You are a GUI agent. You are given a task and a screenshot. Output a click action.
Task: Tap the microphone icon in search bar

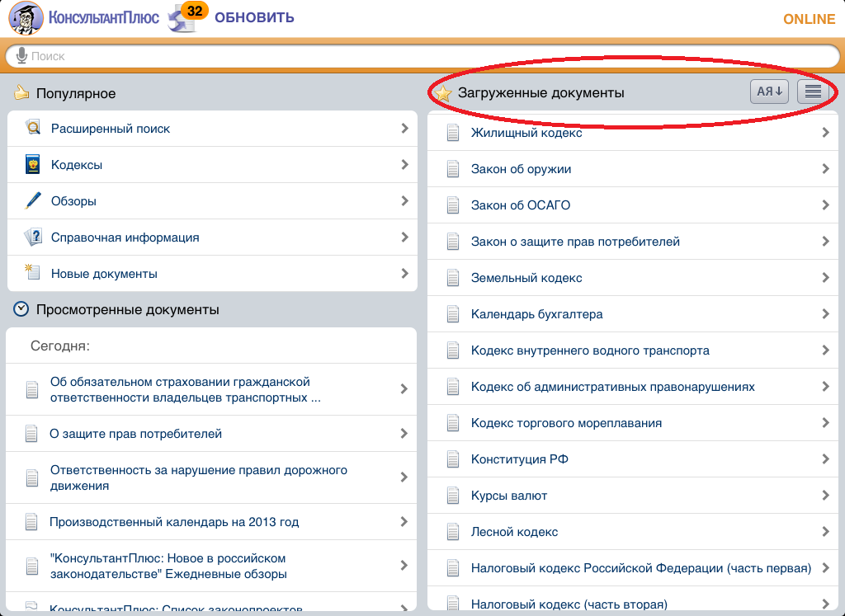coord(21,56)
